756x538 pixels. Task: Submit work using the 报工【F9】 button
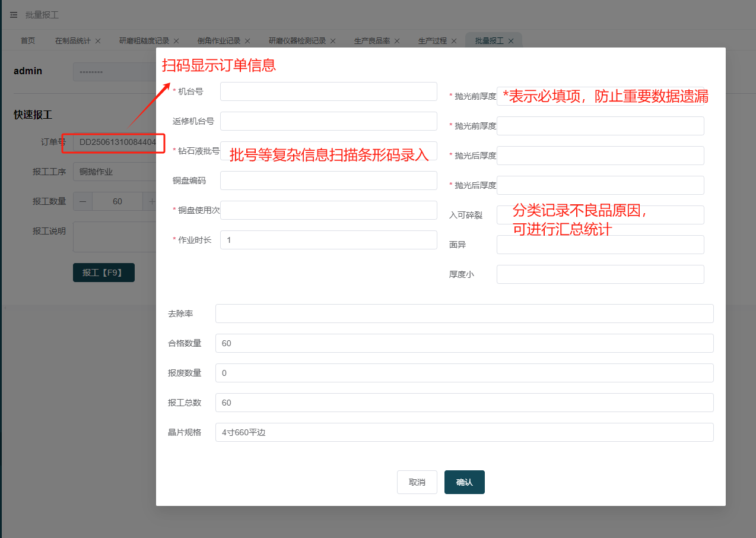[103, 272]
